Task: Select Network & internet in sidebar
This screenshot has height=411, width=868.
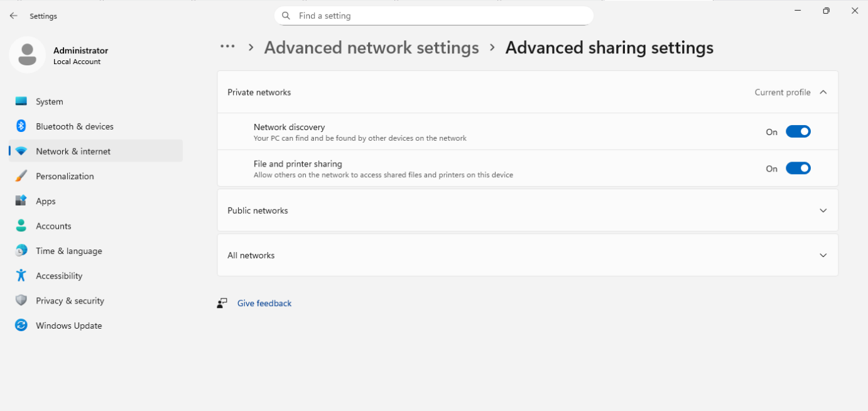Action: tap(95, 151)
